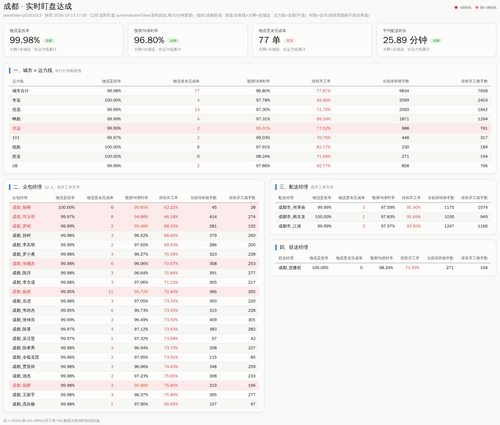Click the 94.88% cell in 众包经理 table
Image resolution: width=500 pixels, height=425 pixels.
[141, 217]
